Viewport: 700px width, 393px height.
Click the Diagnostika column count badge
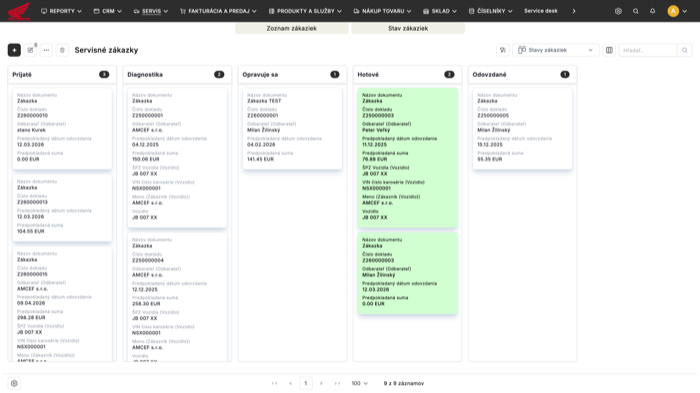pos(219,75)
